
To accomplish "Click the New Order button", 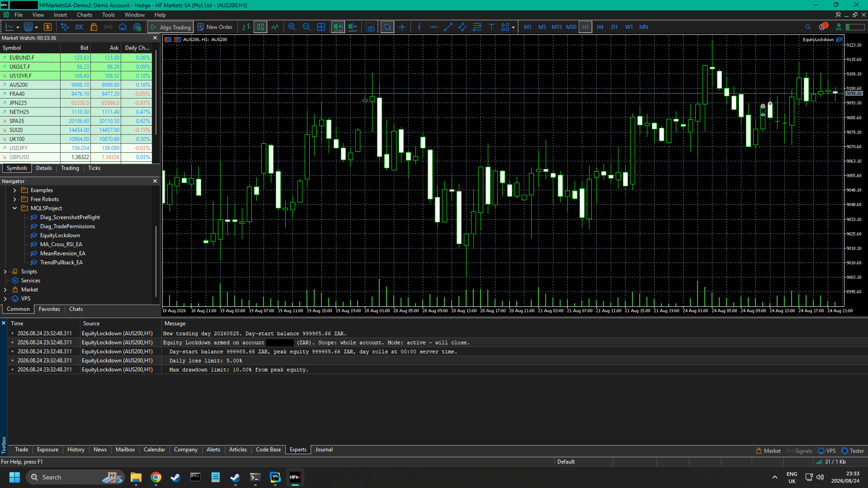I will pyautogui.click(x=215, y=27).
